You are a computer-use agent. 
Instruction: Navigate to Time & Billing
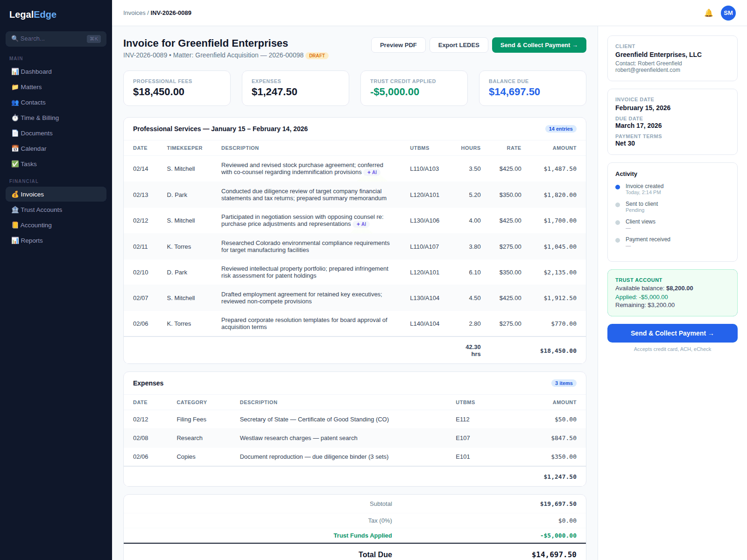click(x=56, y=118)
